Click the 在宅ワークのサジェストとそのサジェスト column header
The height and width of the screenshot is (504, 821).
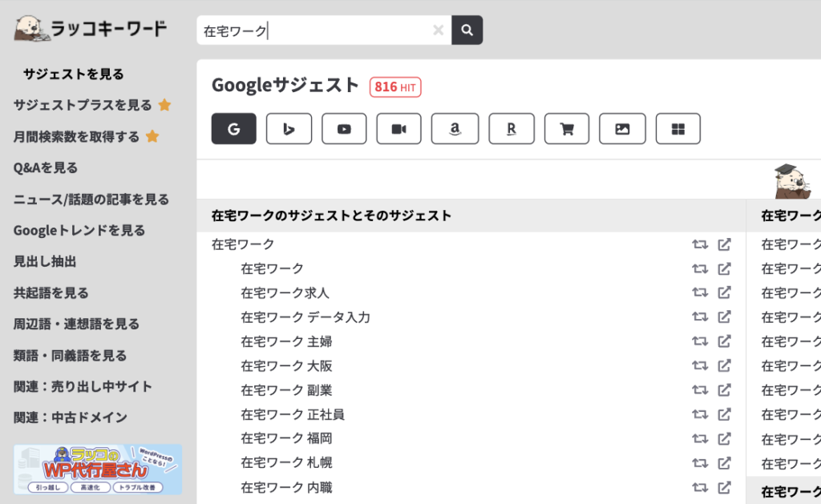pyautogui.click(x=331, y=216)
